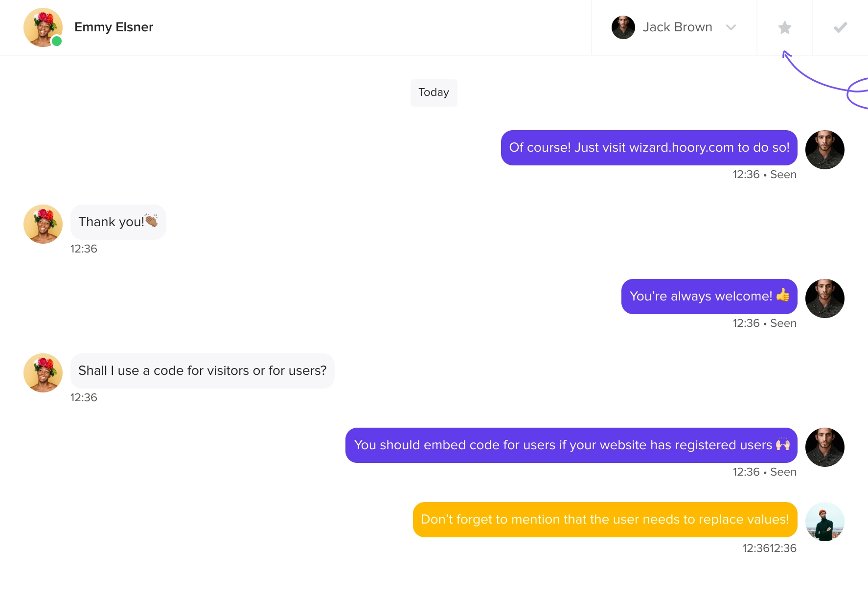Open the Jack Brown assignee selector
868x596 pixels.
point(674,27)
